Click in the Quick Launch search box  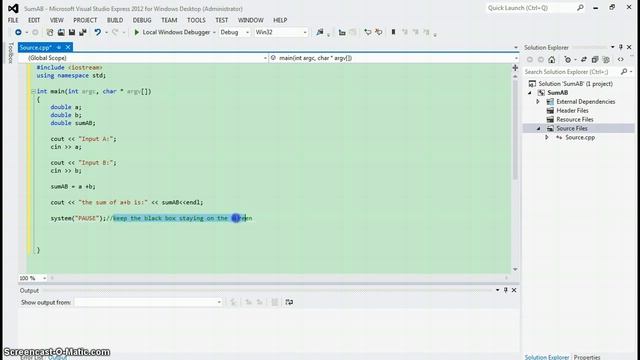pos(531,8)
